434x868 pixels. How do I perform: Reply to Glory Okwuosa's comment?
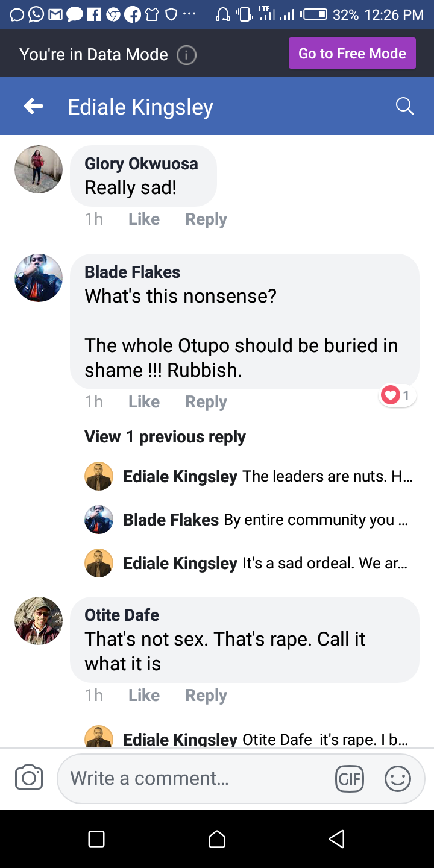(x=206, y=219)
